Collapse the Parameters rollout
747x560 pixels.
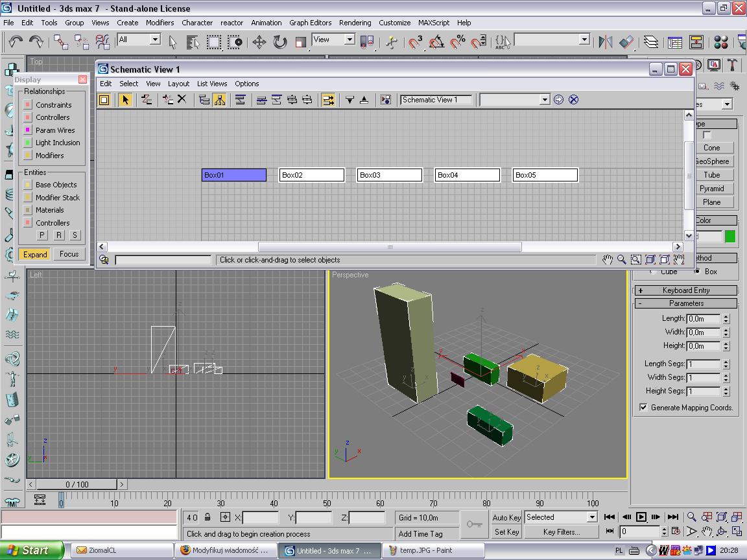pos(686,303)
